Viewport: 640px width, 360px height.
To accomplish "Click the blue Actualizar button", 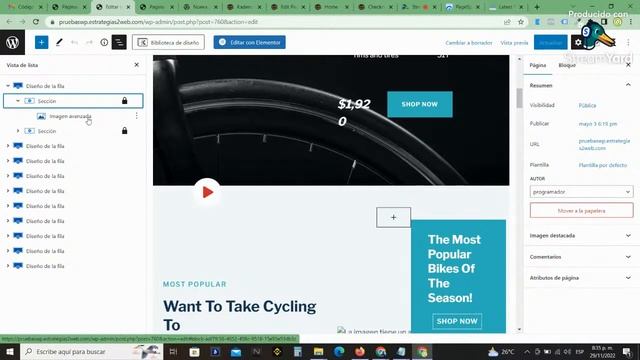I will click(551, 42).
